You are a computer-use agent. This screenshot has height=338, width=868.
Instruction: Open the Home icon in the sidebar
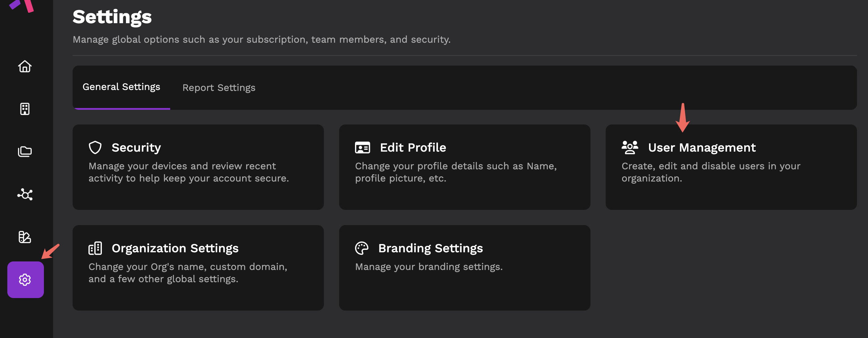pos(25,67)
